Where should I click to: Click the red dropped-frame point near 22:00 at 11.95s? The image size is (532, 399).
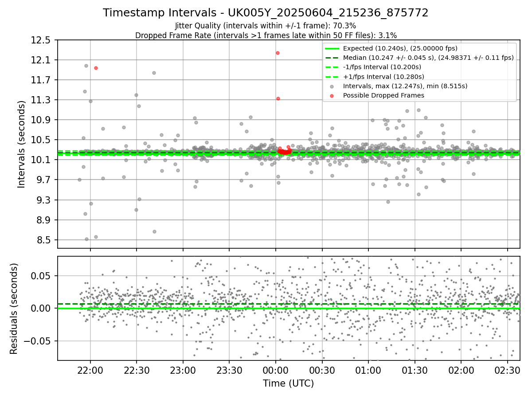coord(96,68)
